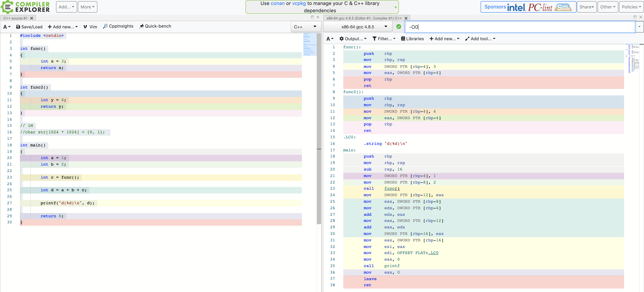Click the Solid Sands sponsor logo
This screenshot has height=292, width=644.
[563, 7]
